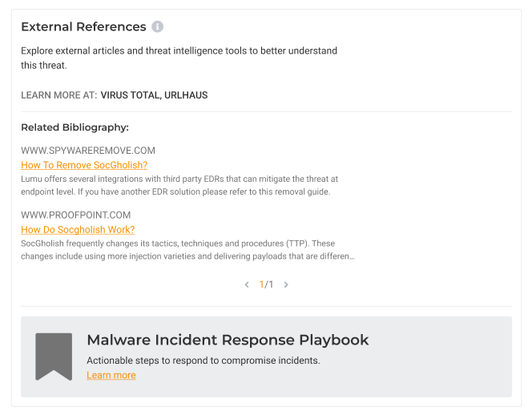Click the External References heading
This screenshot has width=532, height=419.
click(83, 26)
